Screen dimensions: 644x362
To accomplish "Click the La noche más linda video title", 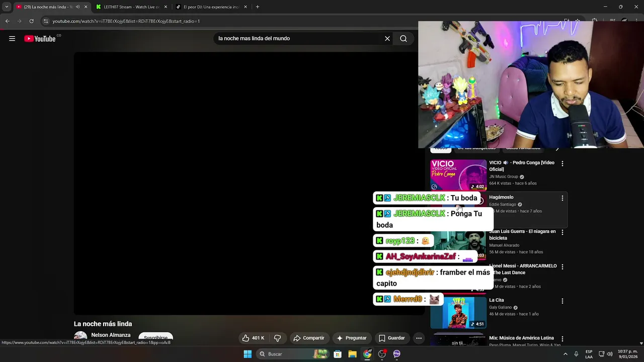I will click(x=103, y=324).
